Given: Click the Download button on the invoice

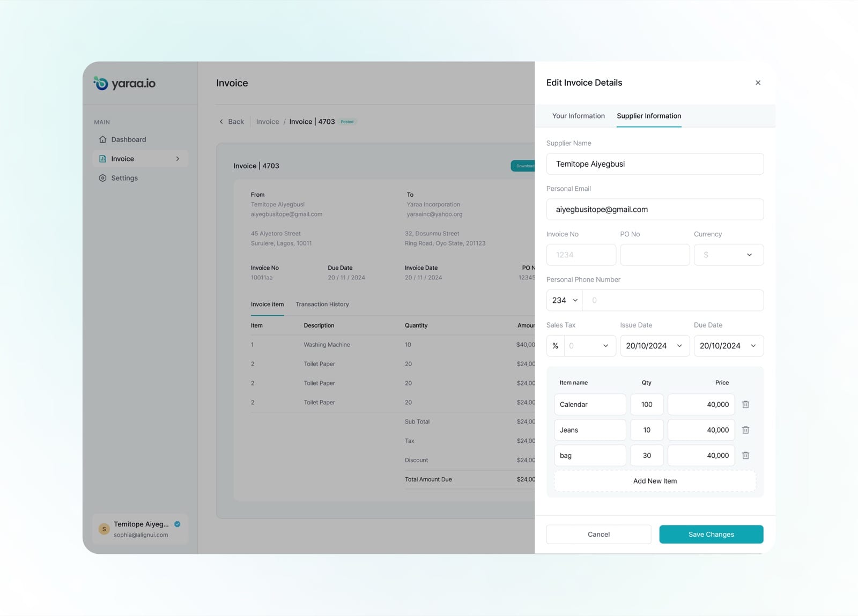Looking at the screenshot, I should tap(523, 166).
